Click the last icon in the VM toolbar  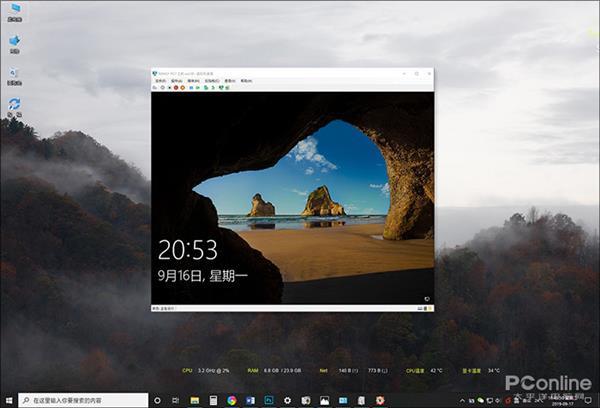tap(227, 88)
